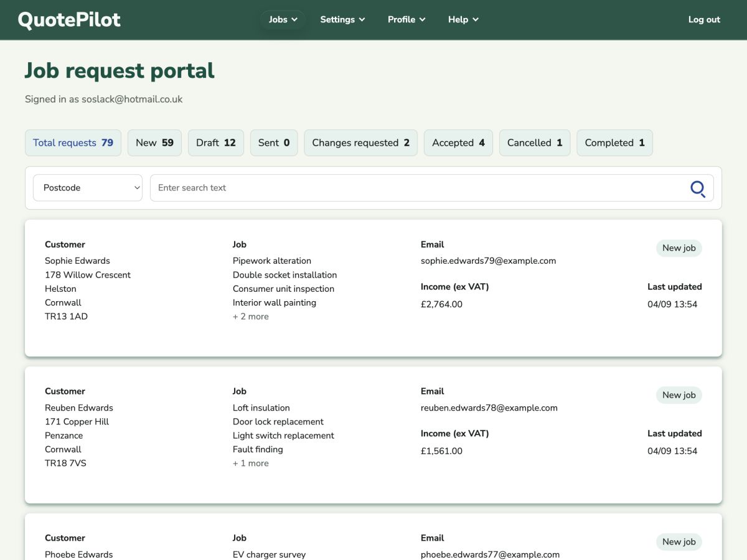Screen dimensions: 747x560
Task: Click email sophie.edwards79@example.com
Action: tap(489, 261)
